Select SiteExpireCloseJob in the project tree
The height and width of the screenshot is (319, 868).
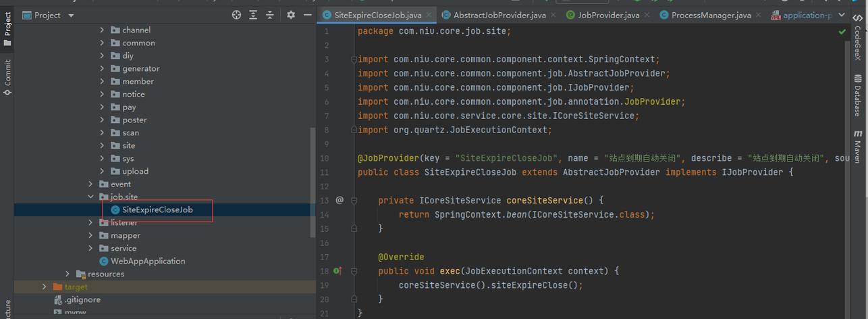tap(157, 210)
